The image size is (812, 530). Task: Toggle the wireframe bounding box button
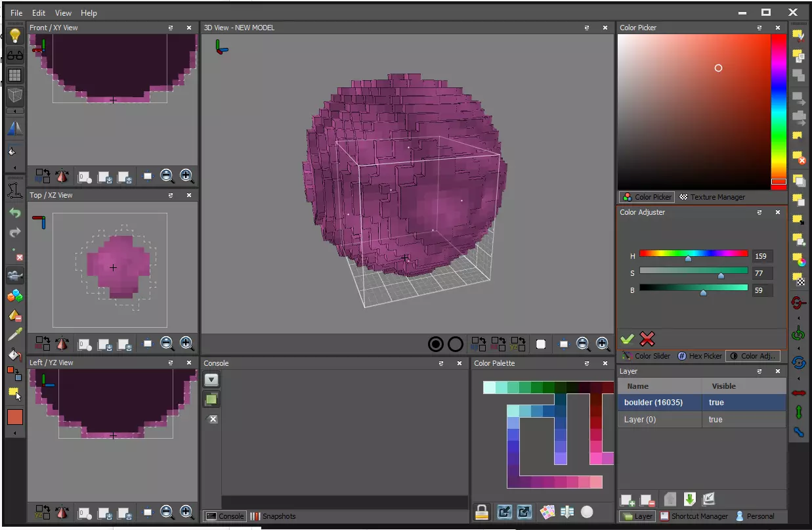click(x=14, y=96)
